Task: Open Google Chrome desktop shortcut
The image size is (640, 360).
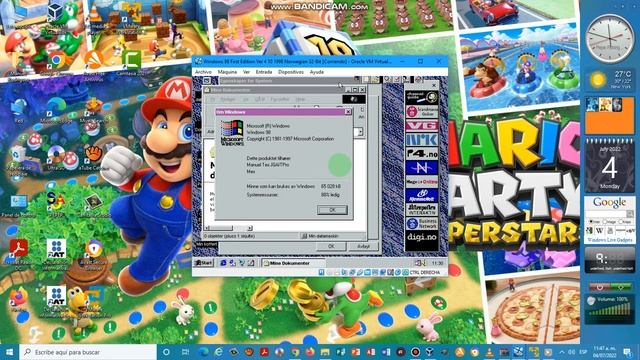Action: [57, 61]
